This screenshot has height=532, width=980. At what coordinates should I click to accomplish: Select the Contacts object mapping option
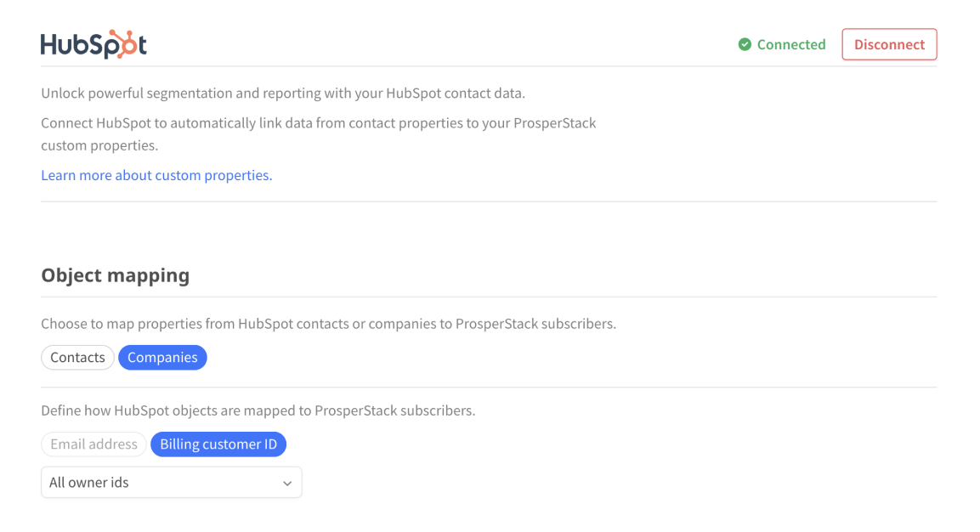(77, 358)
